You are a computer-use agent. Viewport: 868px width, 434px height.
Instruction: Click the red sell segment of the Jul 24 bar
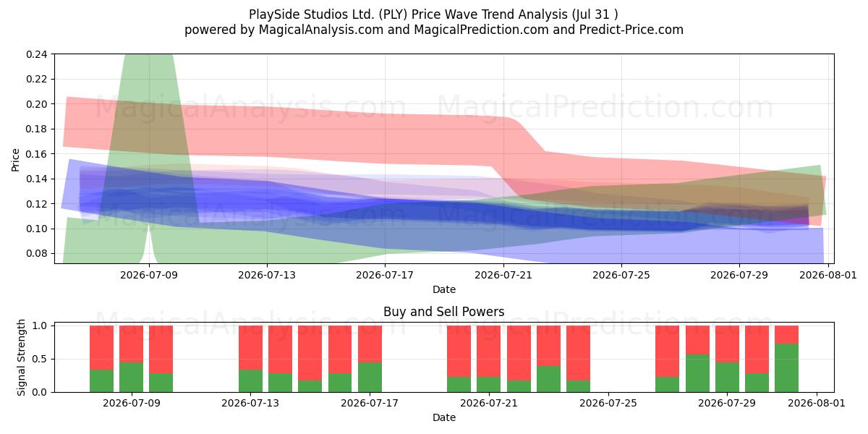point(578,353)
